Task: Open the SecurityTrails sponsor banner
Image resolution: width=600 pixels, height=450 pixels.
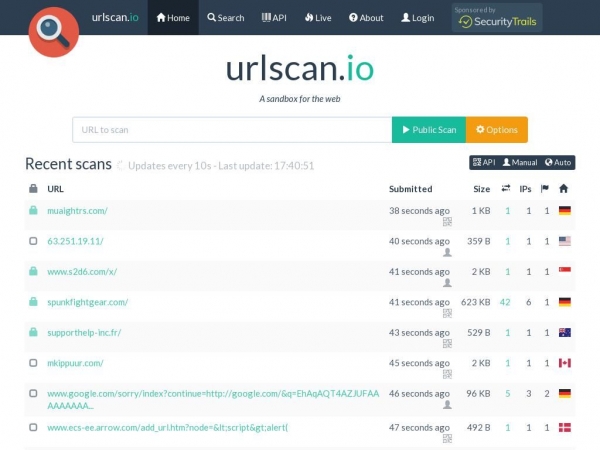Action: (x=497, y=18)
